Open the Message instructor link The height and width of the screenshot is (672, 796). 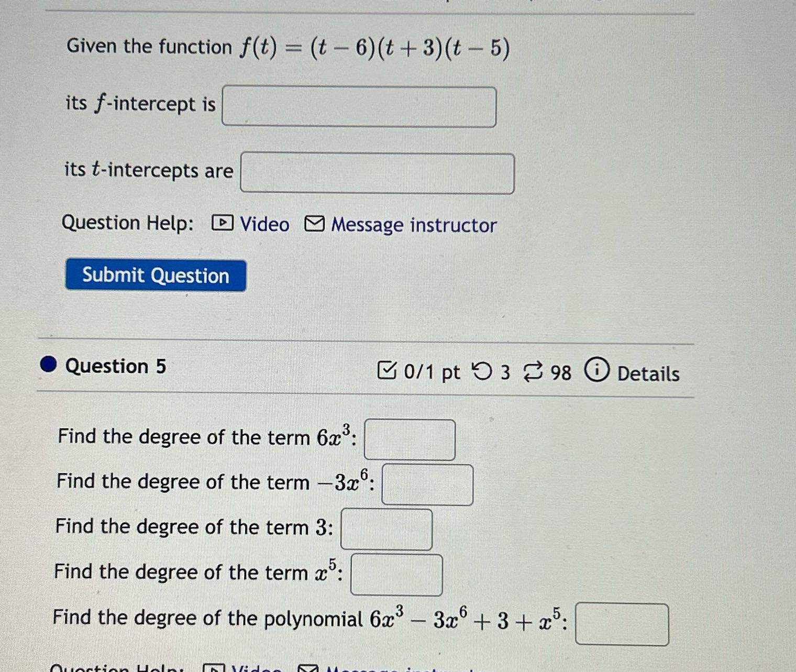coord(413,224)
